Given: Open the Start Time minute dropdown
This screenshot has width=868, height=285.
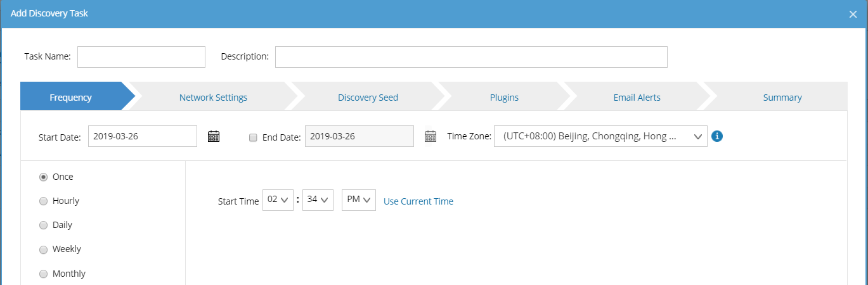Looking at the screenshot, I should pyautogui.click(x=318, y=200).
